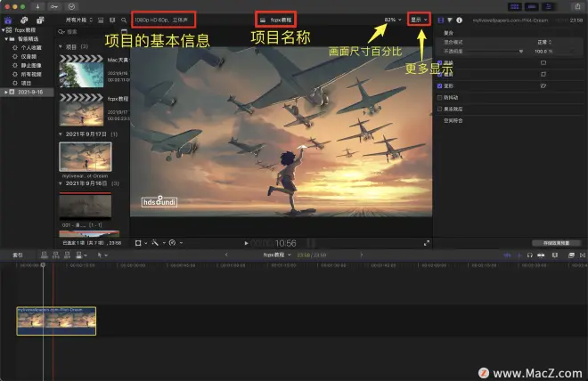Go forward in timeline history arrow
Image resolution: width=588 pixels, height=381 pixels.
click(x=362, y=255)
